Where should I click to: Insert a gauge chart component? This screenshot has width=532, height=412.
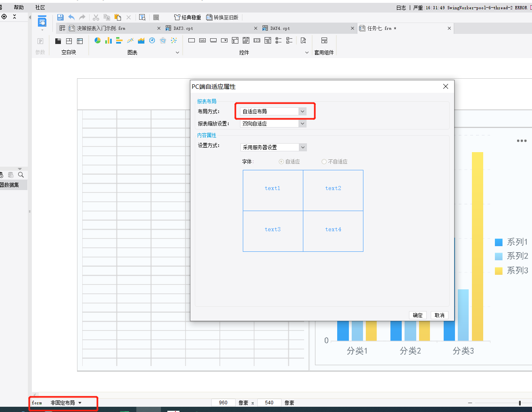152,40
